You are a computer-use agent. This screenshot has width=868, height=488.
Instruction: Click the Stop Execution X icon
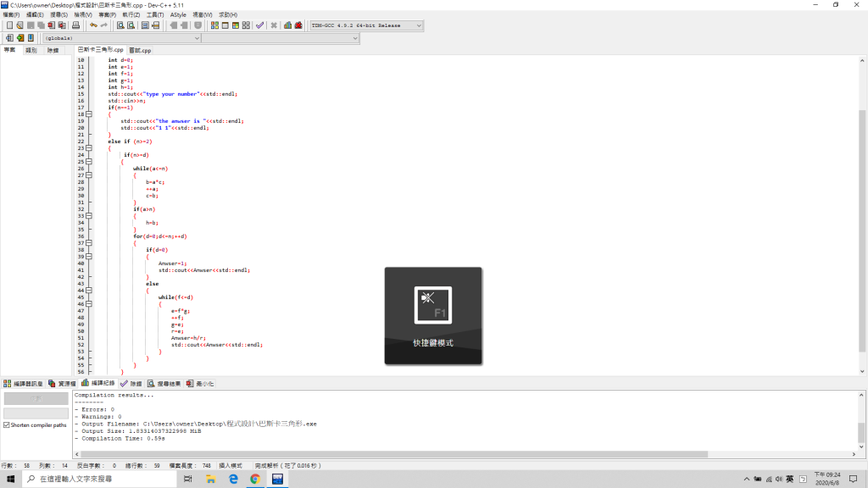[274, 25]
